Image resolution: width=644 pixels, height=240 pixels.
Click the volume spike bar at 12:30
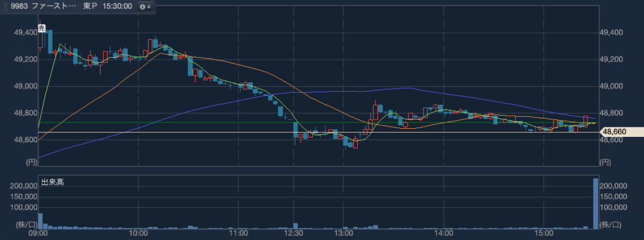coord(296,226)
